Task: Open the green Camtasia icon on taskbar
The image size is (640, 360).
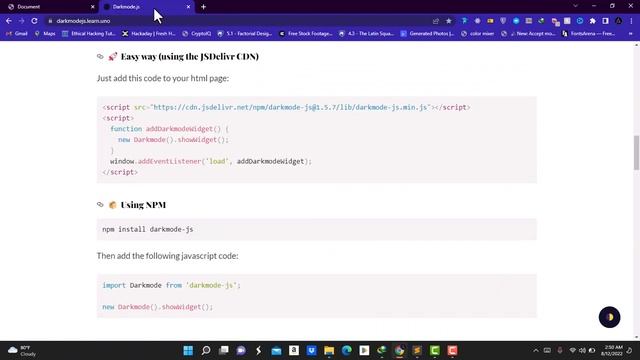Action: click(x=434, y=351)
